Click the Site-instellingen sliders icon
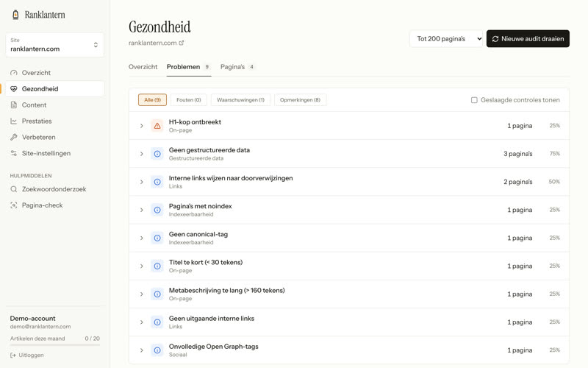This screenshot has width=588, height=368. pyautogui.click(x=14, y=154)
